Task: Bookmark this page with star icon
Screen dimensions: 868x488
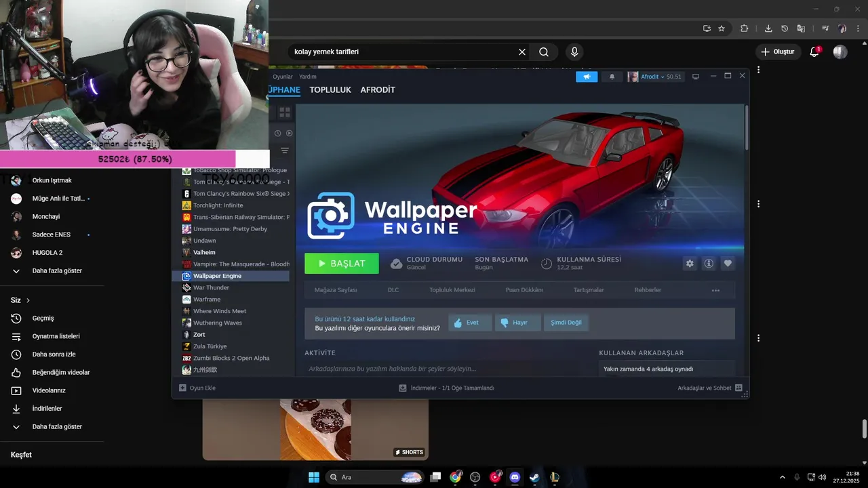Action: [x=722, y=28]
